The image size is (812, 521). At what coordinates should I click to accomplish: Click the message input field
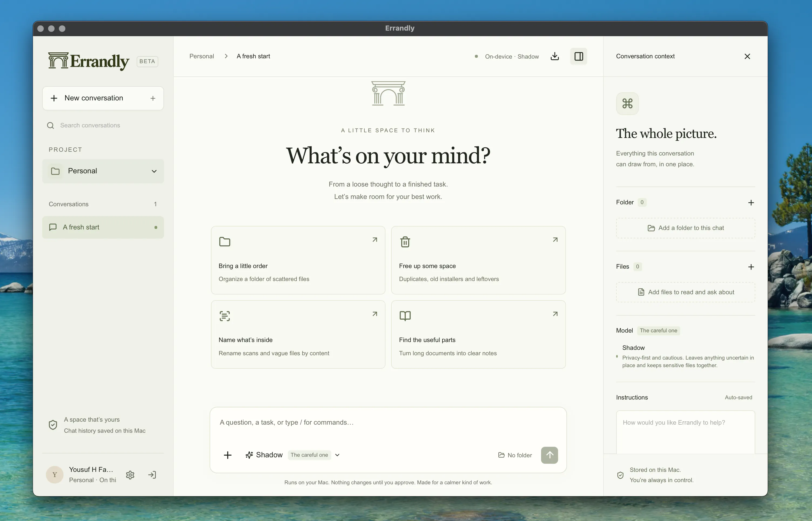(x=388, y=422)
